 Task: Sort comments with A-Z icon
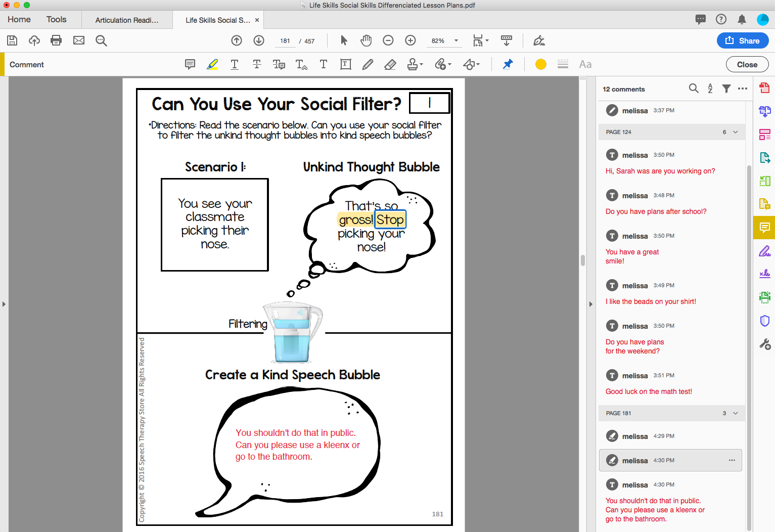point(710,88)
